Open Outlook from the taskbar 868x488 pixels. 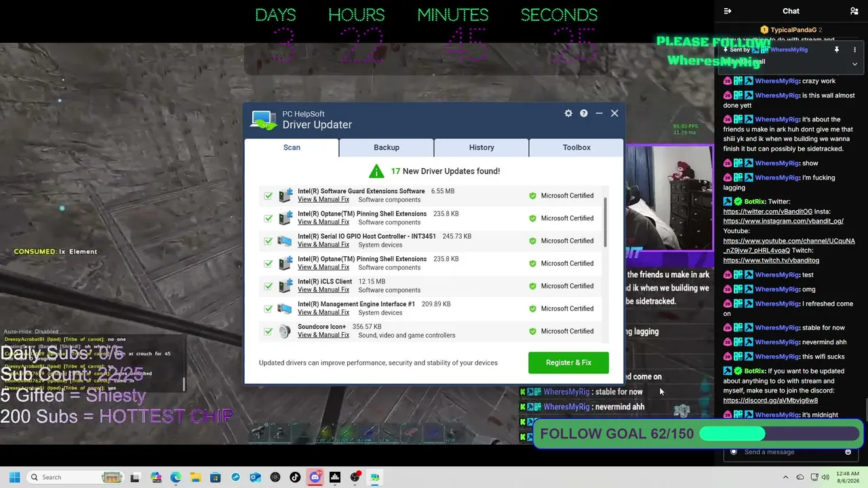click(x=255, y=477)
